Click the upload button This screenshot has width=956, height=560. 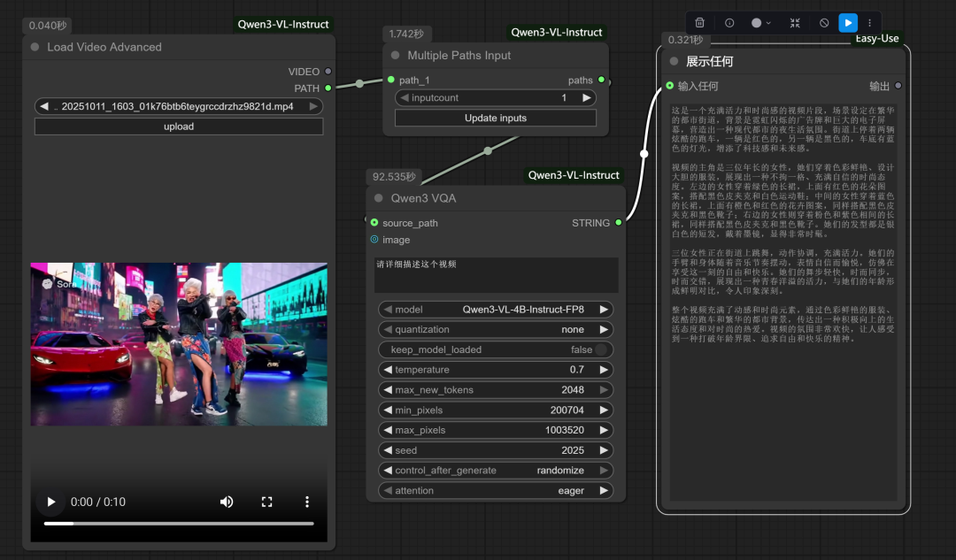pos(179,127)
